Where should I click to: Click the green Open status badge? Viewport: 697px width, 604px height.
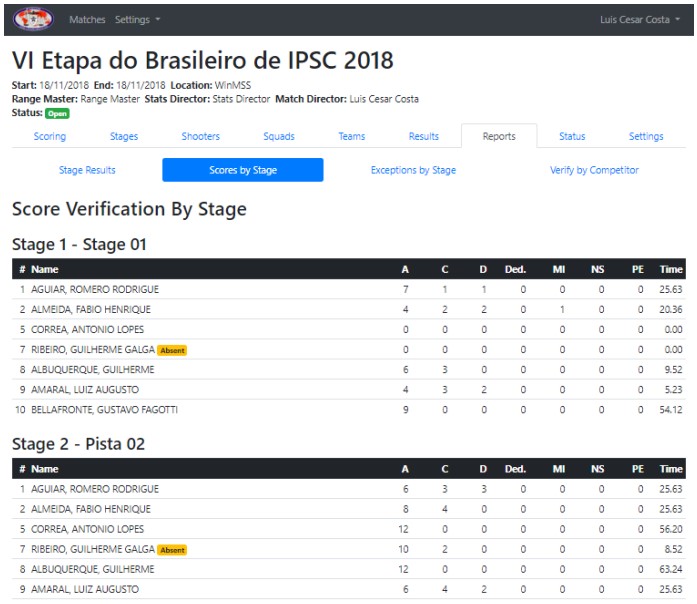coord(57,113)
